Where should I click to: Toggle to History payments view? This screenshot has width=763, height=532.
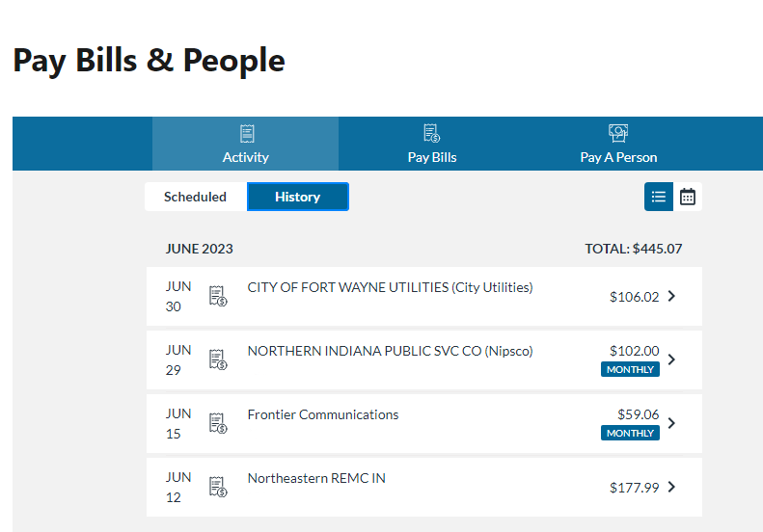(297, 197)
